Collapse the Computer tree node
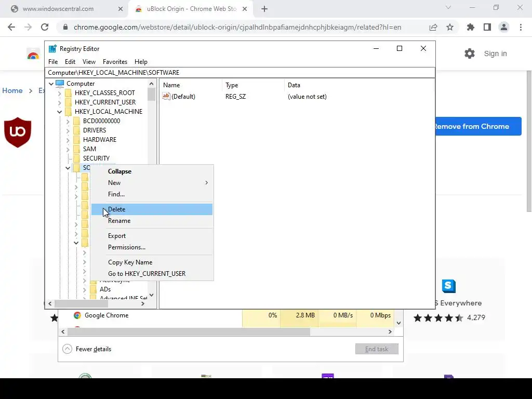 click(51, 84)
